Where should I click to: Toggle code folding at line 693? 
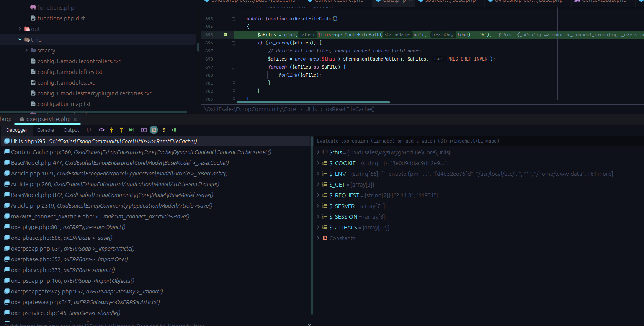tap(234, 19)
